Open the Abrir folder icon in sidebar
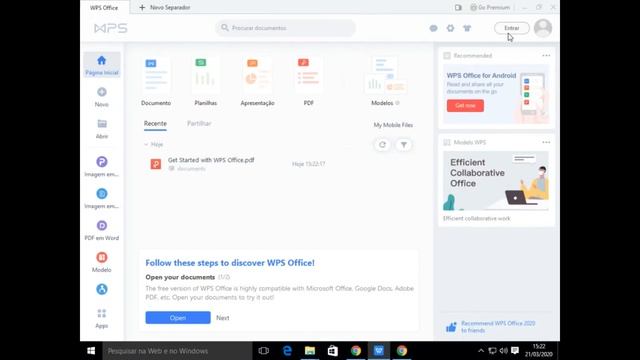This screenshot has height=360, width=640. (102, 124)
